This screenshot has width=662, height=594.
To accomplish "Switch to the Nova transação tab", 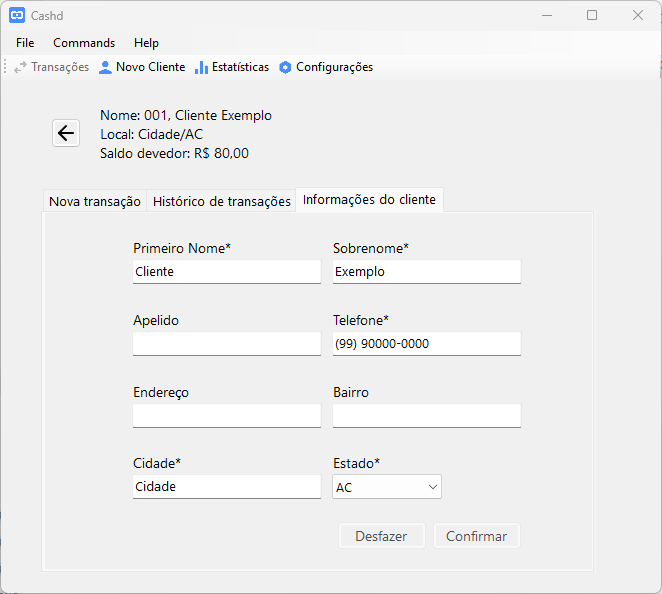I will (95, 201).
